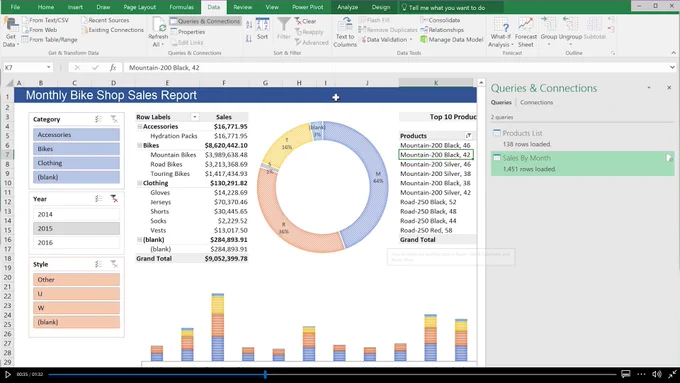
Task: Click the Tell me search box
Action: tap(447, 8)
